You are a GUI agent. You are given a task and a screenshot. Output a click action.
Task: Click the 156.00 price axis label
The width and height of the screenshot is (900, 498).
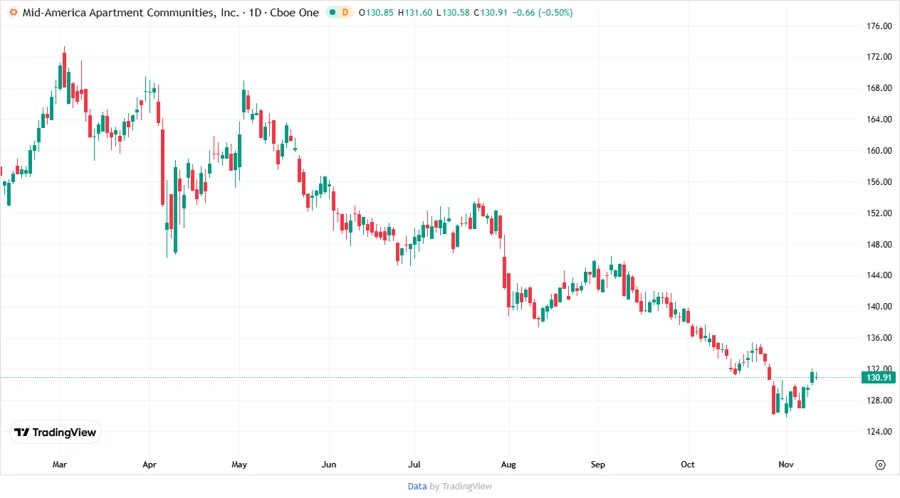point(879,182)
